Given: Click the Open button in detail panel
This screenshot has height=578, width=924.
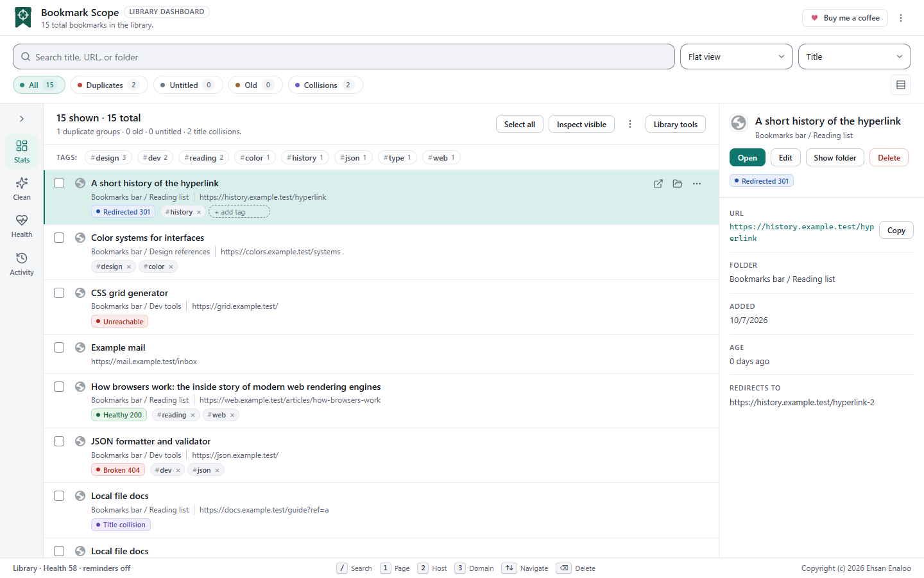Looking at the screenshot, I should [748, 157].
